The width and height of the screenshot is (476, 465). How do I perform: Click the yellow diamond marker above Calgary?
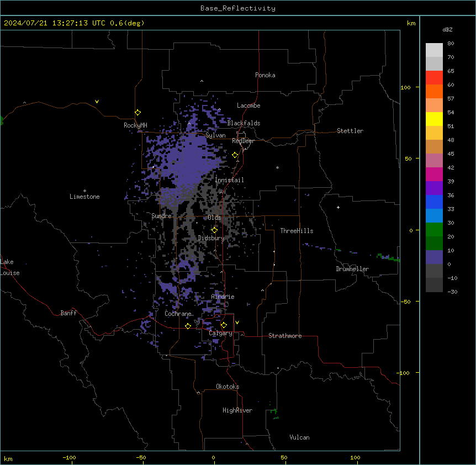(224, 325)
